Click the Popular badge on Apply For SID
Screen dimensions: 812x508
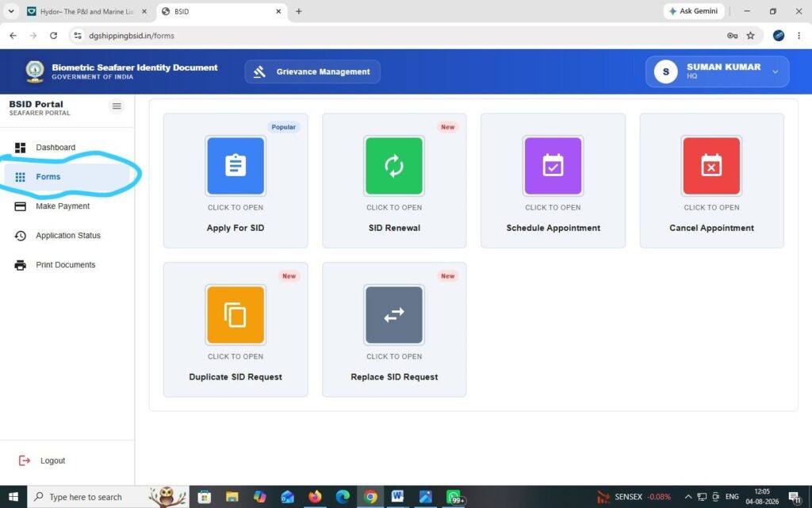(283, 127)
